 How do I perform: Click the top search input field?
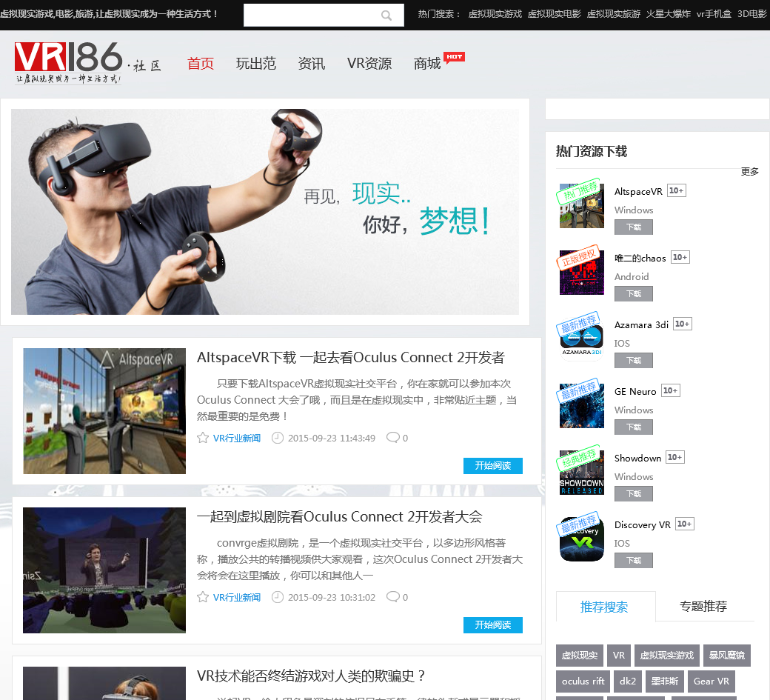(x=323, y=16)
